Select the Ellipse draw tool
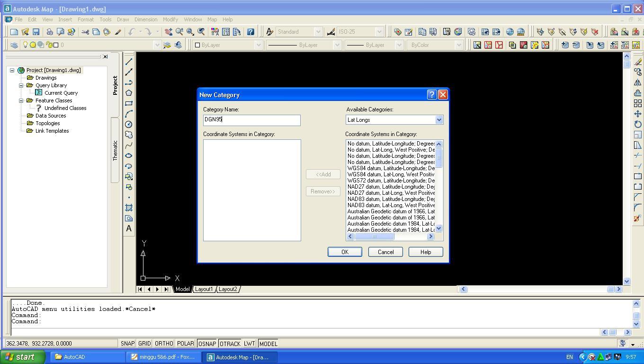Viewport: 644px width, 364px height. click(x=129, y=155)
